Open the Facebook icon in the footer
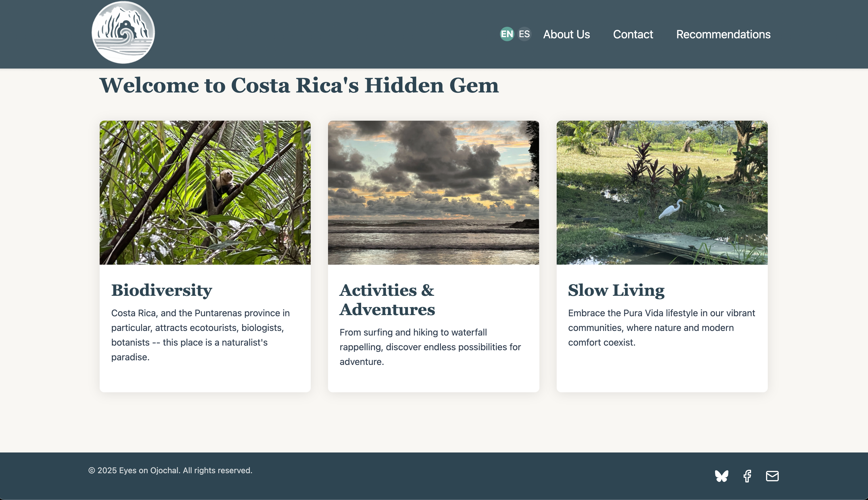868x500 pixels. point(748,476)
